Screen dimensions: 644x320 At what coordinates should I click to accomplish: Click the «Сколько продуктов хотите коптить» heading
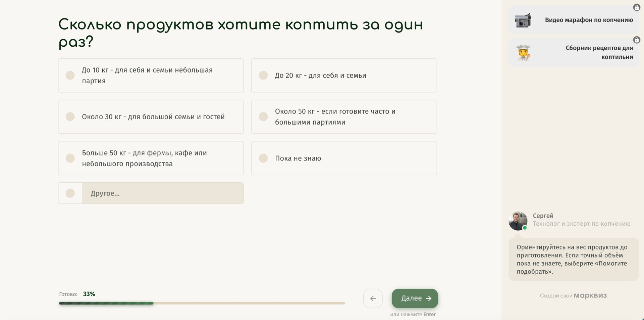click(240, 33)
